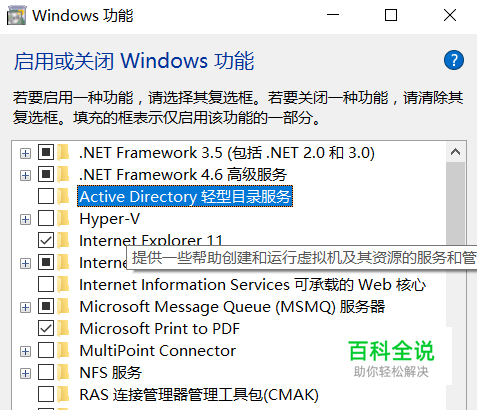
Task: Expand the Hyper-V feature node
Action: tap(25, 219)
